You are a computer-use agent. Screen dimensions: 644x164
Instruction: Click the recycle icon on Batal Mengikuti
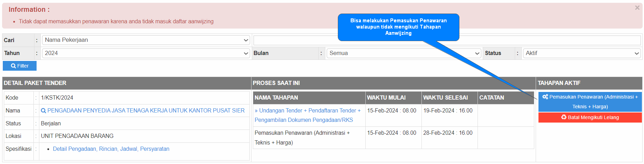click(x=564, y=117)
